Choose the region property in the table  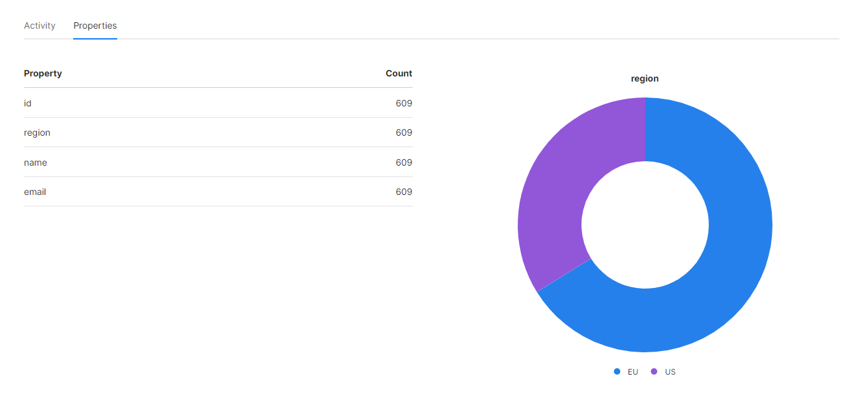coord(37,133)
